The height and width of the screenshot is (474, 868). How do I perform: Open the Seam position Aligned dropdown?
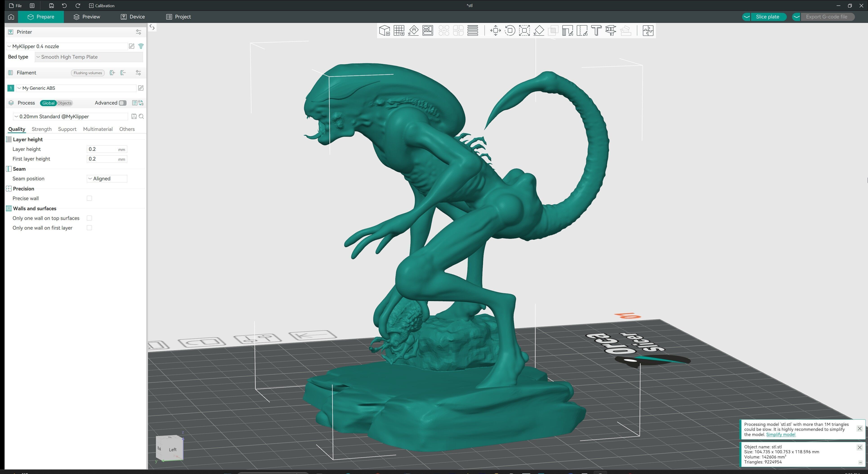107,179
